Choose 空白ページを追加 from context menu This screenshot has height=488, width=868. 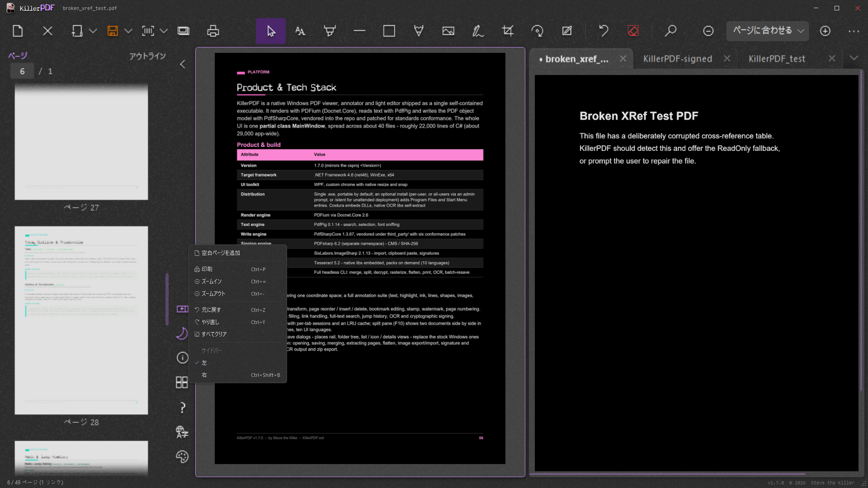(x=238, y=253)
